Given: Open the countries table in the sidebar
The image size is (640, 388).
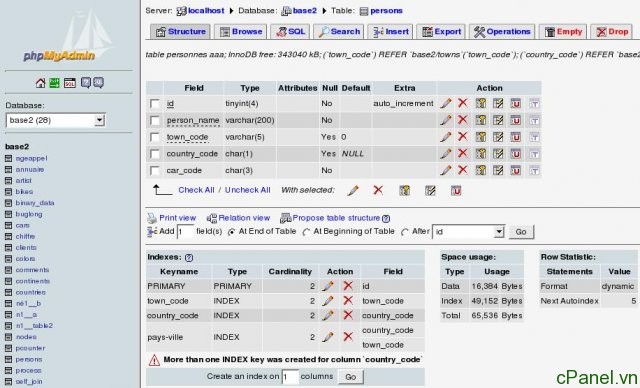Looking at the screenshot, I should tap(31, 292).
